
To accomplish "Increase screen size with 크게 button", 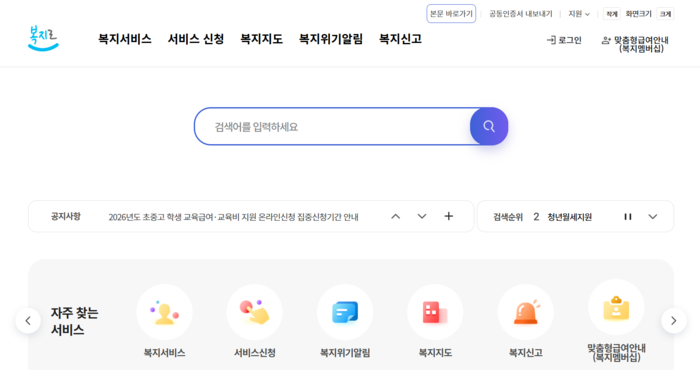I will 665,14.
